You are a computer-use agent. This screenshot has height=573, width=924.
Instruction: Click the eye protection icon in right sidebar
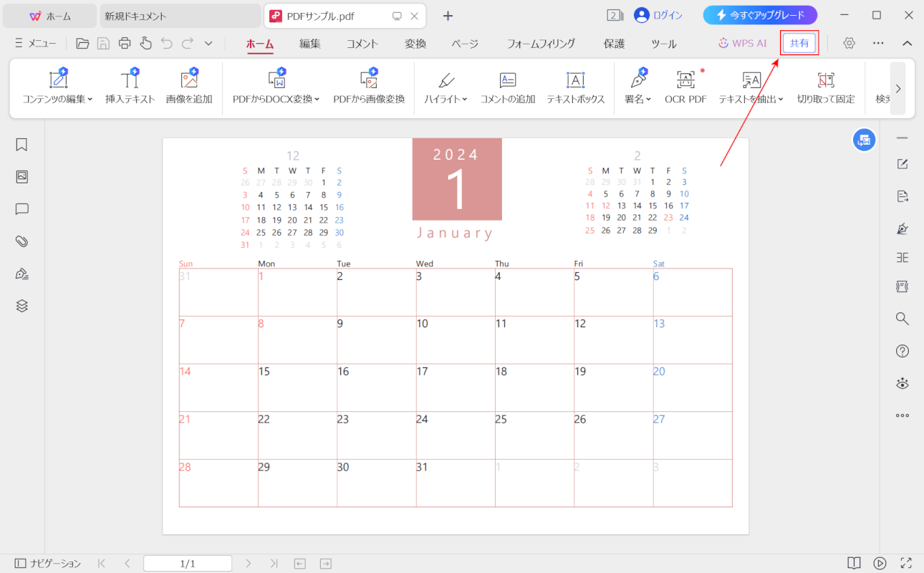pos(903,383)
